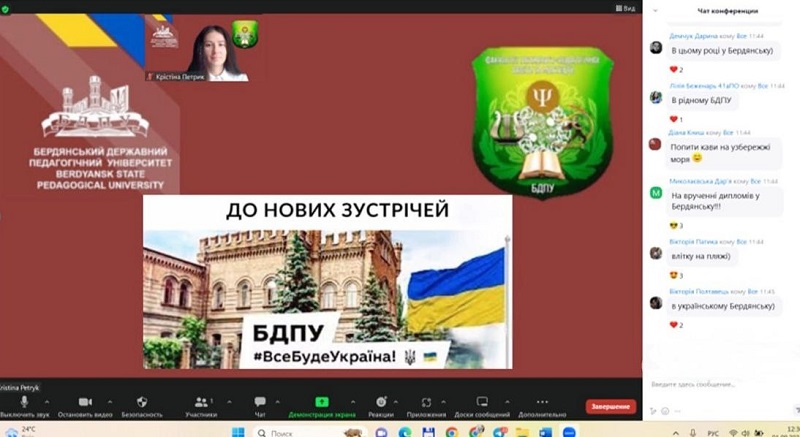Switch input language via РУС indicator
Screen dimensions: 800x437
713,433
